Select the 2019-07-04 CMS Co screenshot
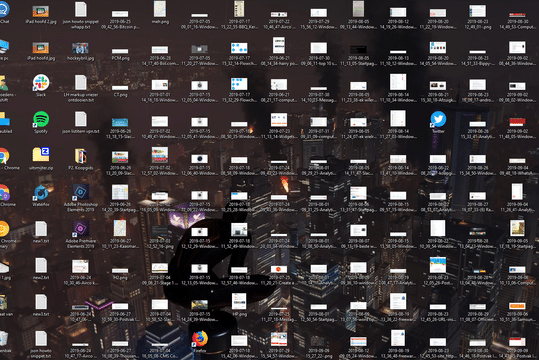Screen dimensions: 539x360 click(x=160, y=350)
